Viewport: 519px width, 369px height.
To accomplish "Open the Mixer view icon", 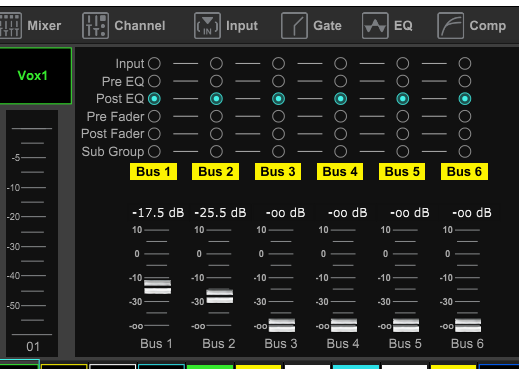I will pos(11,26).
